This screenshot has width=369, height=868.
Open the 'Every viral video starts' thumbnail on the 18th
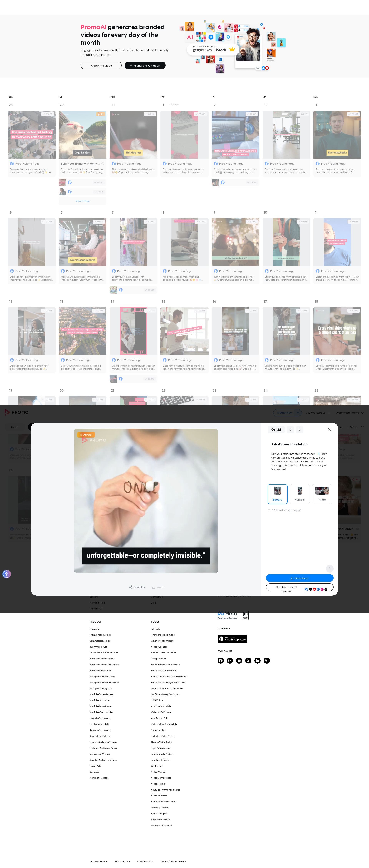click(x=337, y=331)
